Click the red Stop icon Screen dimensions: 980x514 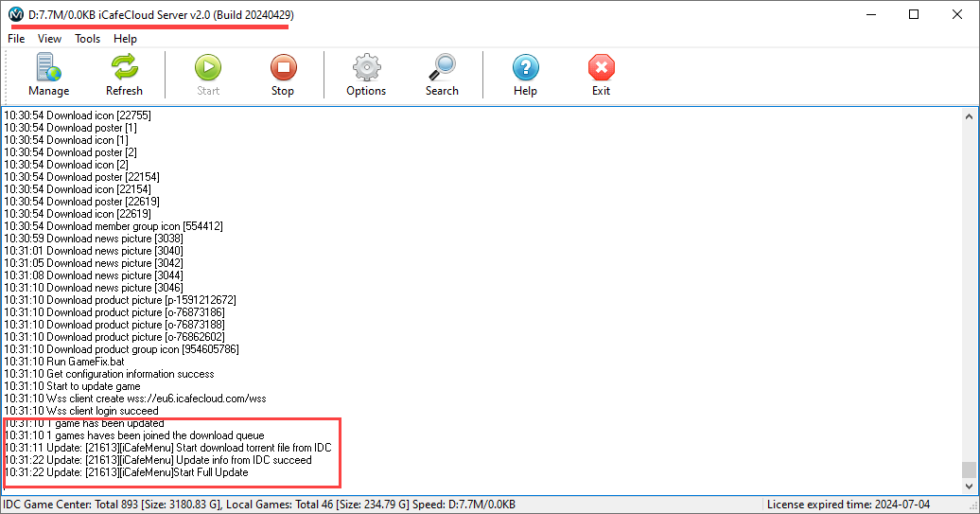(283, 67)
